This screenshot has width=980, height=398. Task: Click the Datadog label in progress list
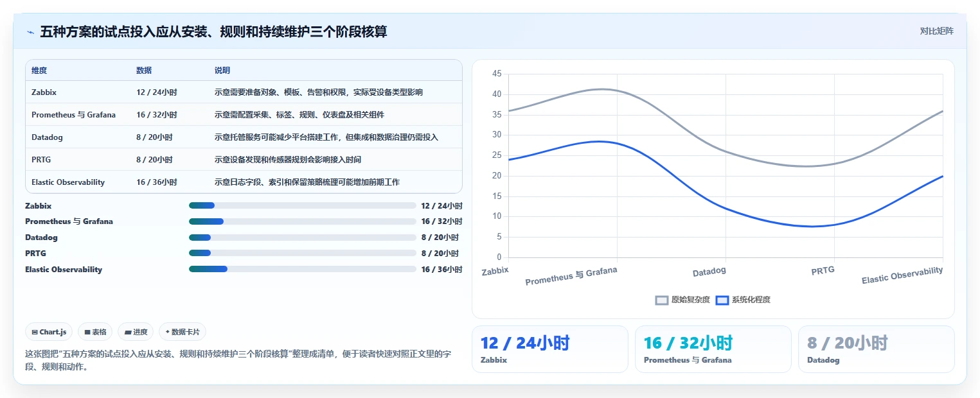(x=41, y=238)
